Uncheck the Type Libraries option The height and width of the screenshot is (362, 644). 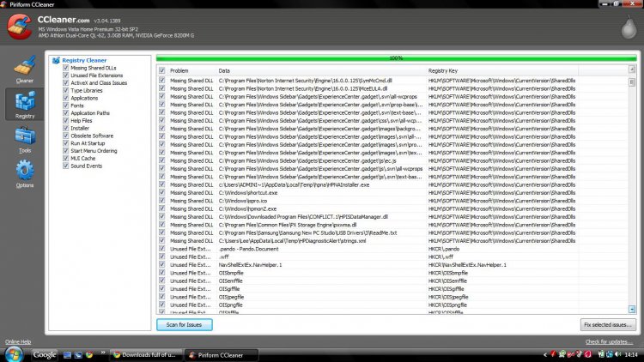66,90
